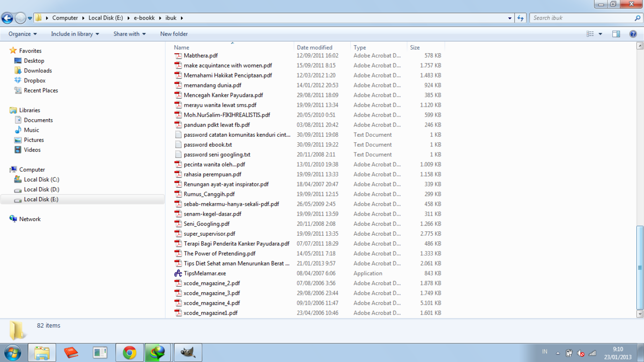Screen dimensions: 644x362
Task: Expand the arrow after 'Local Disk (E:)' breadcrumb
Action: 128,18
